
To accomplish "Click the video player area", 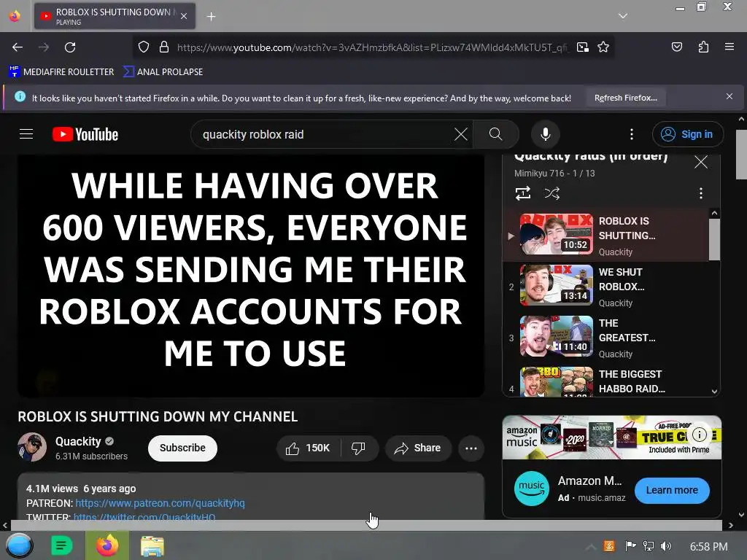I will 251,275.
